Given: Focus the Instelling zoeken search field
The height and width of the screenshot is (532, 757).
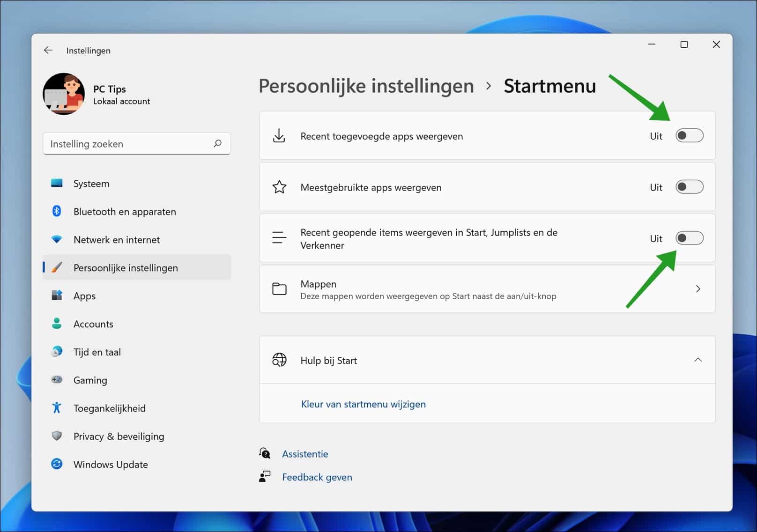Looking at the screenshot, I should point(136,144).
